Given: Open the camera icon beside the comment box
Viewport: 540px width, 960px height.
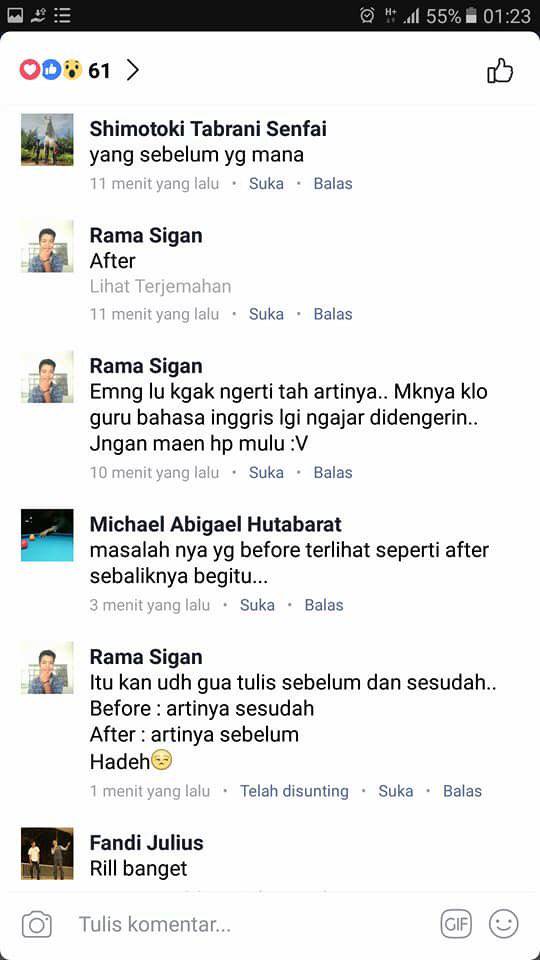Looking at the screenshot, I should click(x=37, y=924).
